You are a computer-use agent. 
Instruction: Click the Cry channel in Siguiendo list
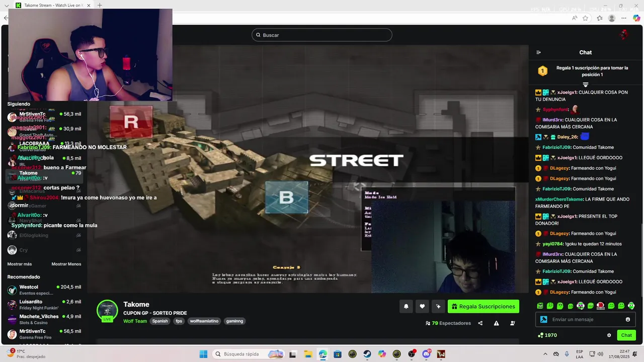44,250
